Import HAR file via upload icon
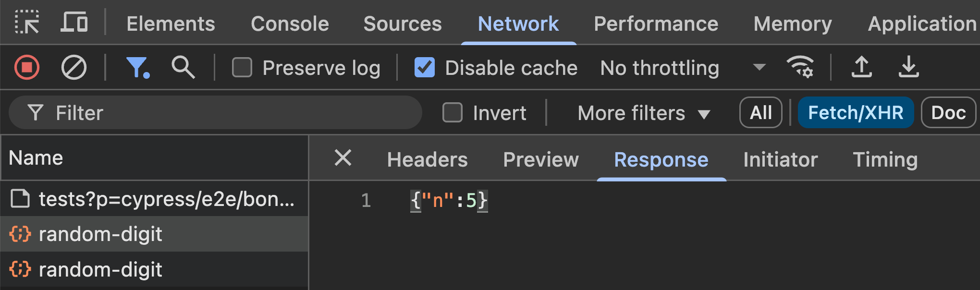The image size is (980, 290). [x=861, y=67]
